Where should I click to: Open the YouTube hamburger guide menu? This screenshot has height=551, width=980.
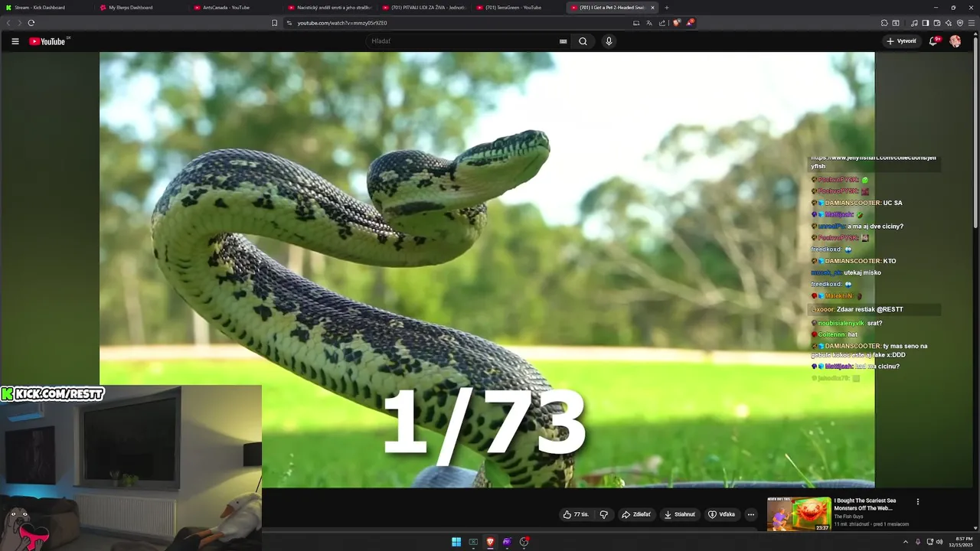pos(15,41)
